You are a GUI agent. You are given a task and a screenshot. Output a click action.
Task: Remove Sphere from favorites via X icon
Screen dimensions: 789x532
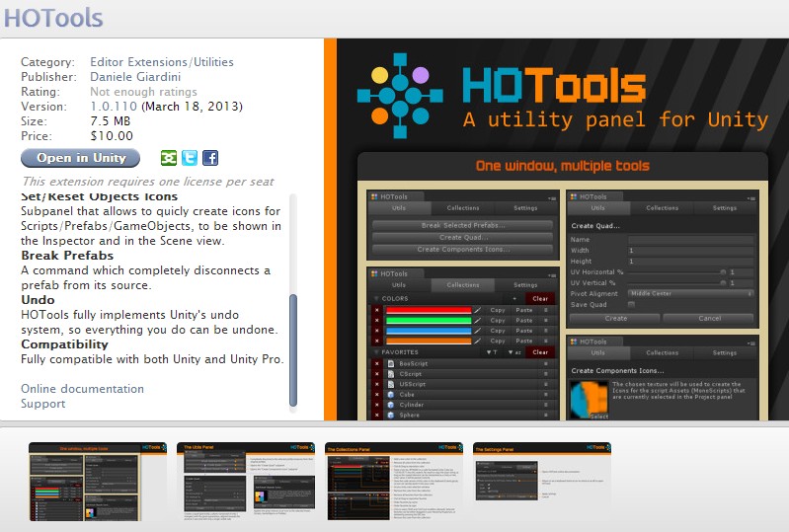click(x=376, y=416)
